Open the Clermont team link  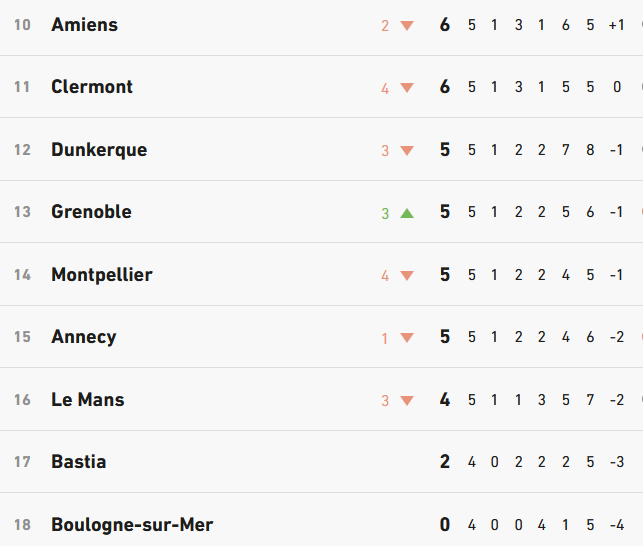[x=92, y=87]
